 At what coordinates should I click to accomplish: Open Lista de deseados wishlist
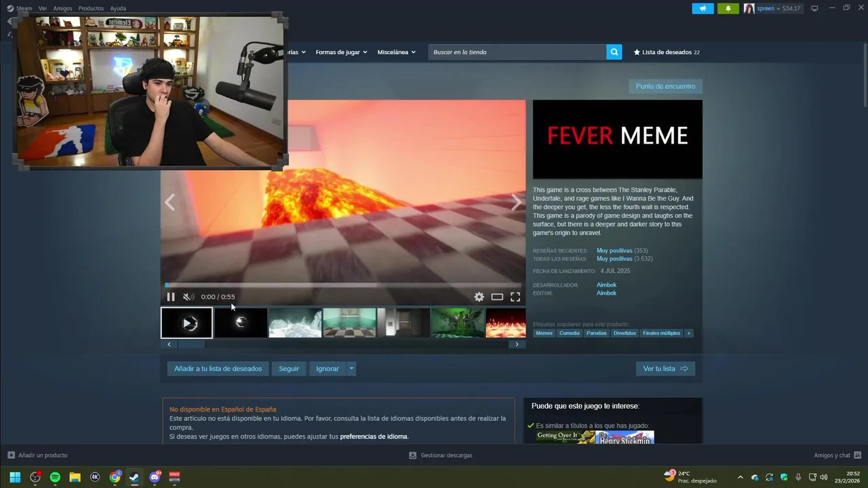point(667,52)
